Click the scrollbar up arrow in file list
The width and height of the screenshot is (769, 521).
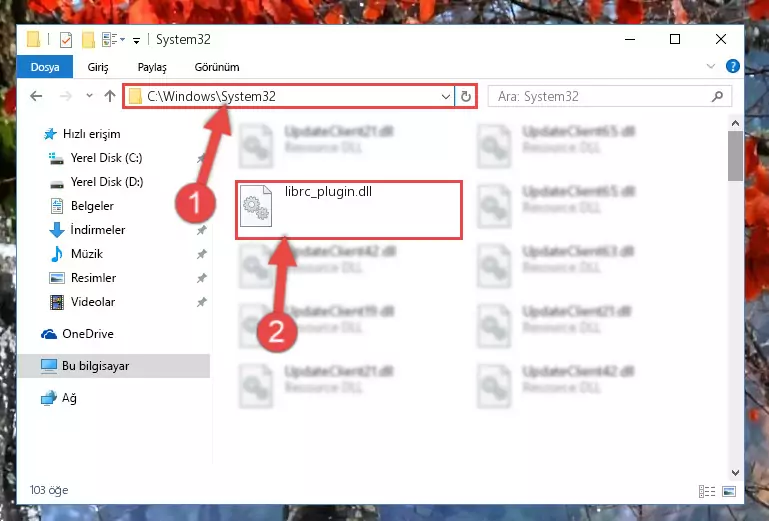[x=735, y=123]
